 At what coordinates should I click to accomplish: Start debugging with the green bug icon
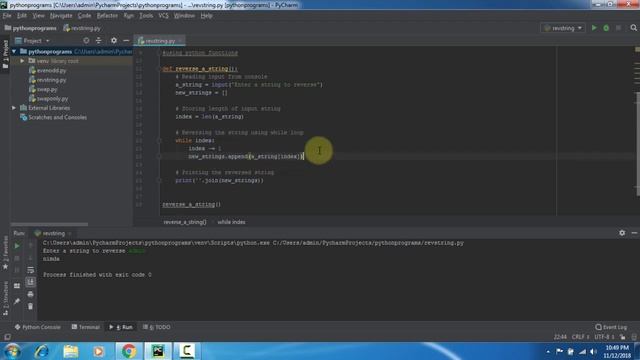click(x=606, y=28)
